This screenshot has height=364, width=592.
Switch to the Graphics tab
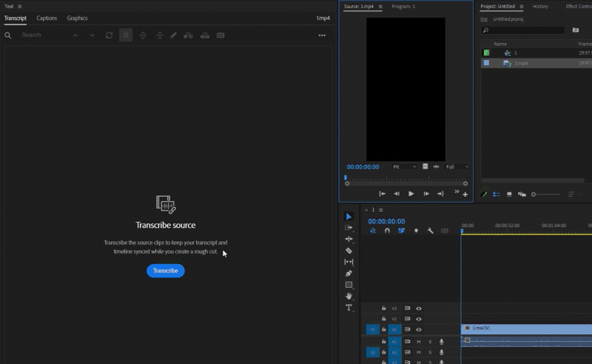click(x=77, y=18)
